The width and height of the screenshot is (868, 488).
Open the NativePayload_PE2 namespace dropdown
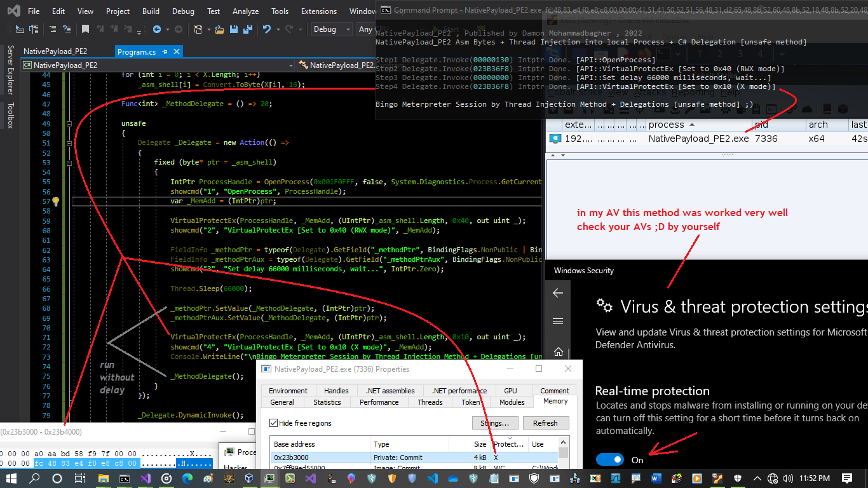click(158, 65)
